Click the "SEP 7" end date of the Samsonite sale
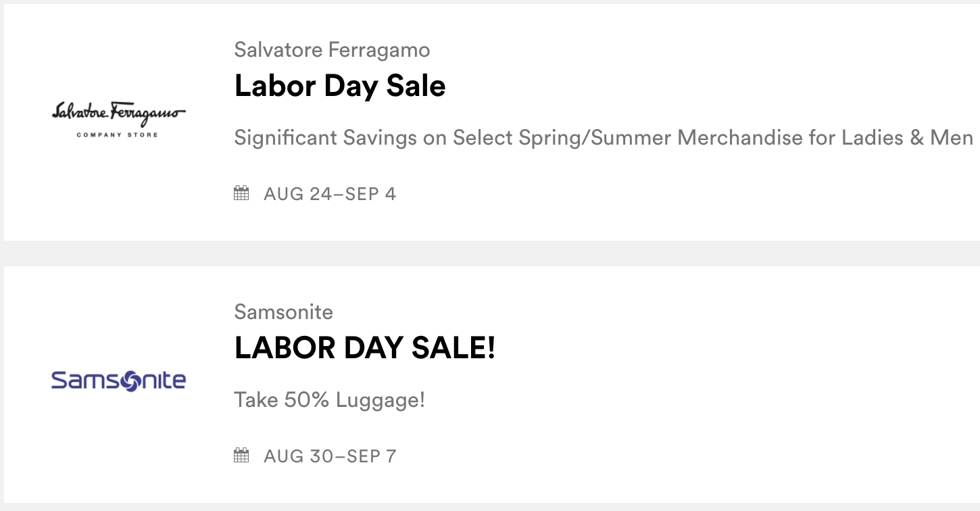 point(371,457)
